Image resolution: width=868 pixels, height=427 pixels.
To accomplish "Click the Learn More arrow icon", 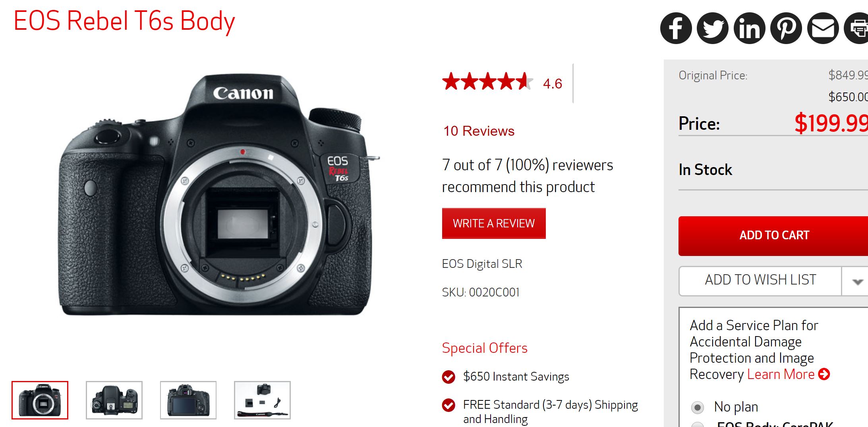I will [824, 374].
